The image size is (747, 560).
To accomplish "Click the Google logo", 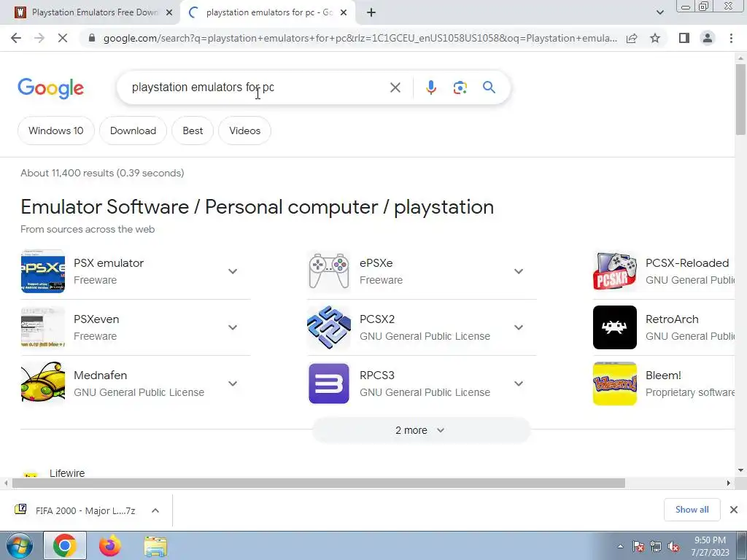I will click(x=50, y=88).
